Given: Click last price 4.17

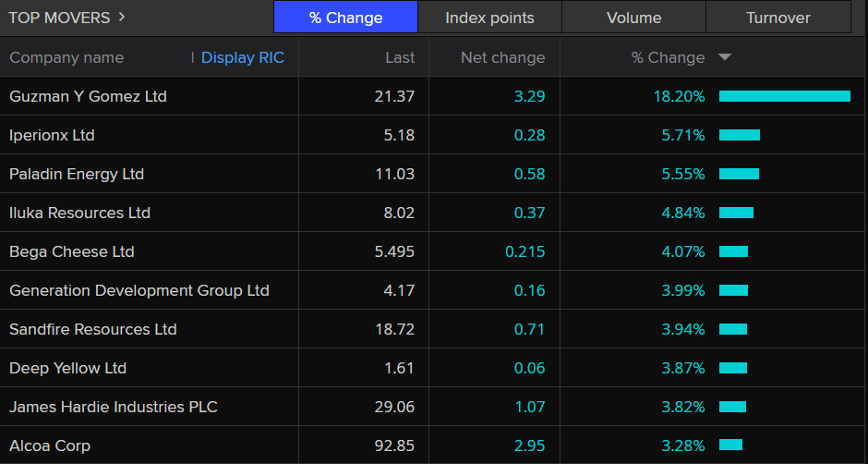Looking at the screenshot, I should [399, 290].
